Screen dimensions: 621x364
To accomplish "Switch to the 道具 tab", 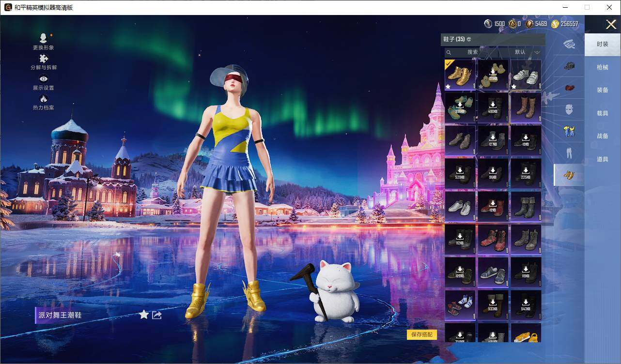I will click(x=603, y=159).
